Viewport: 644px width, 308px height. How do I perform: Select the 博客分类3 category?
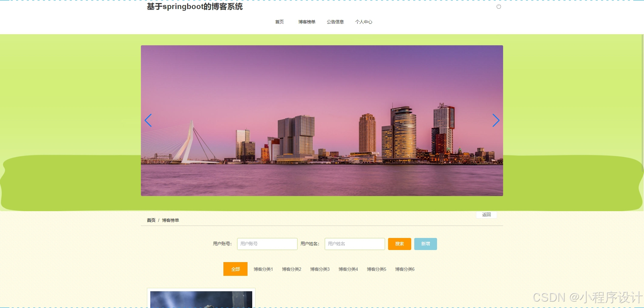320,269
